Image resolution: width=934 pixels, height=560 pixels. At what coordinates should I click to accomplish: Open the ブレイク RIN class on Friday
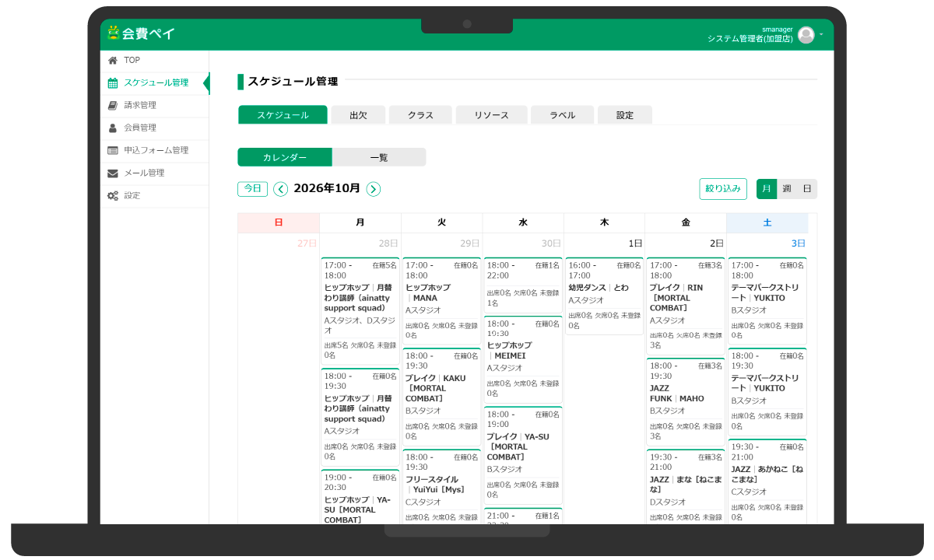[x=686, y=306]
